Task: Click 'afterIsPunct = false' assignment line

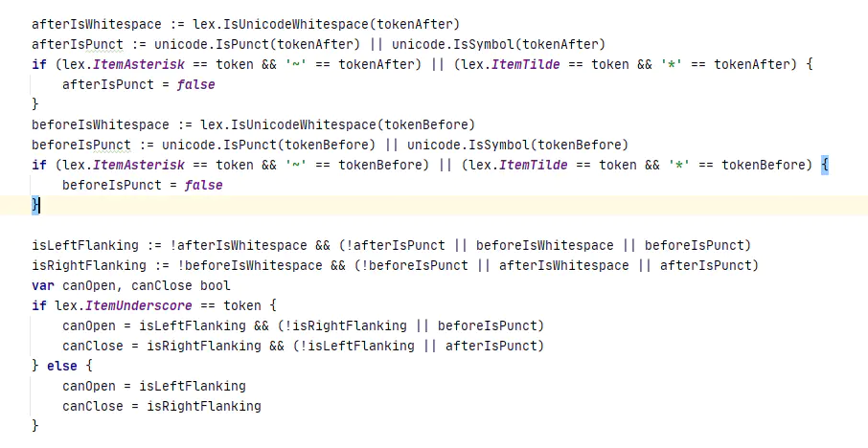Action: (x=138, y=84)
